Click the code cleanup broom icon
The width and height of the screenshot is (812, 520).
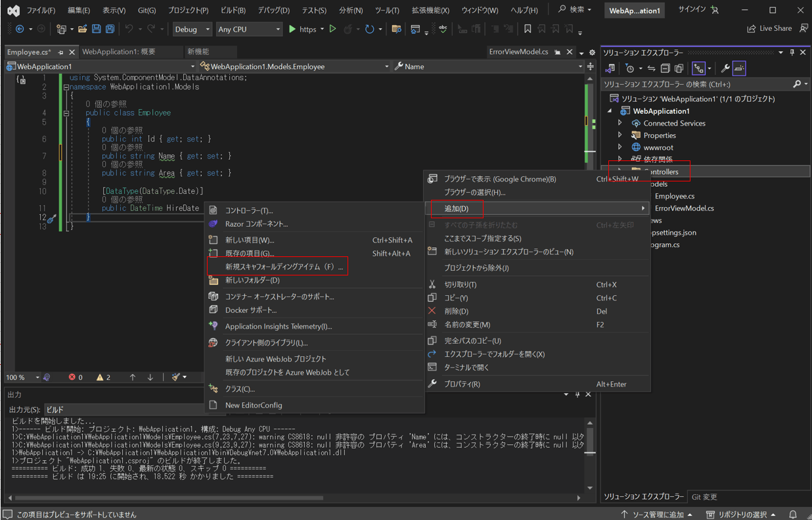(175, 377)
